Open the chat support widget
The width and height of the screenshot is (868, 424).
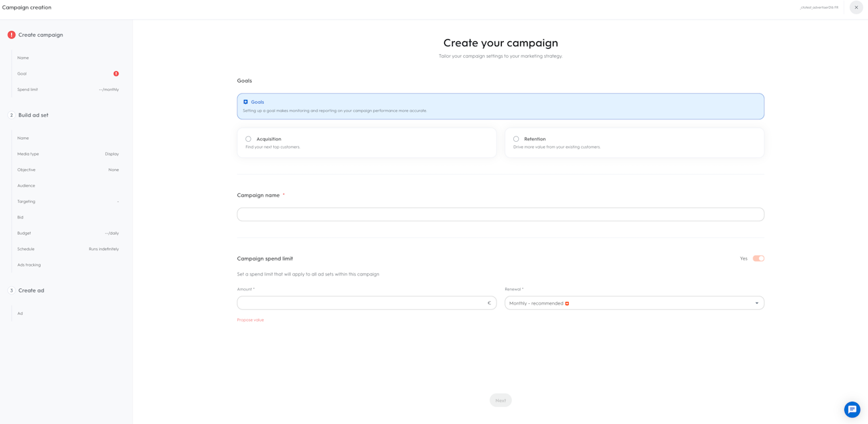pos(852,409)
